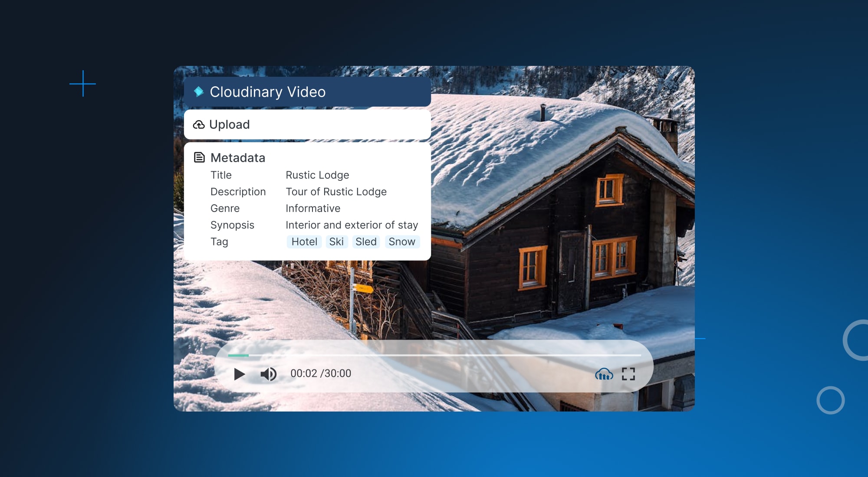The height and width of the screenshot is (477, 868).
Task: Click the Synopsis label
Action: (x=232, y=225)
